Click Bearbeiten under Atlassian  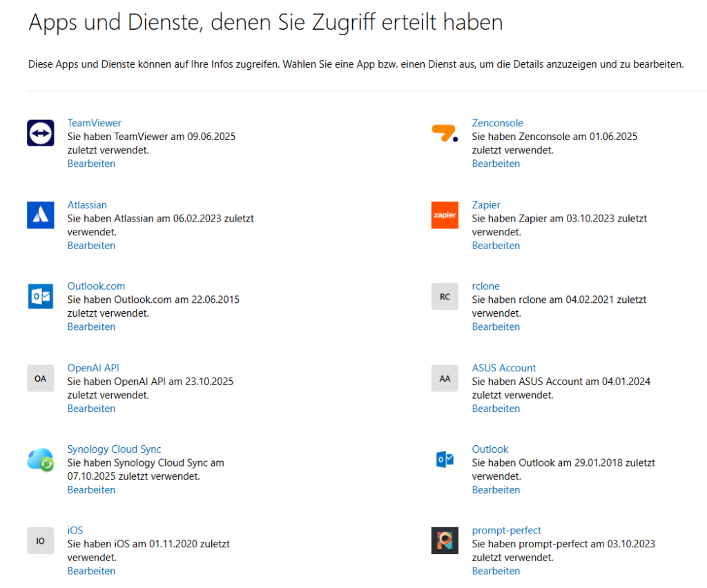click(x=91, y=246)
